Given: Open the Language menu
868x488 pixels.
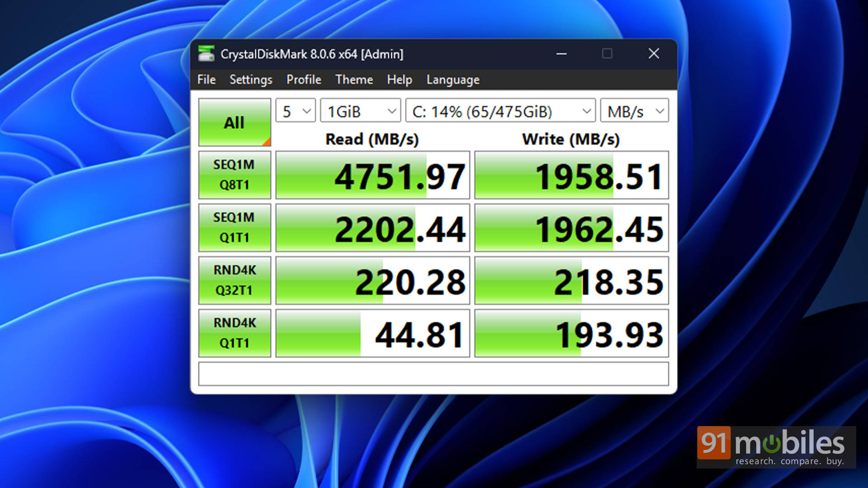Looking at the screenshot, I should (x=453, y=80).
